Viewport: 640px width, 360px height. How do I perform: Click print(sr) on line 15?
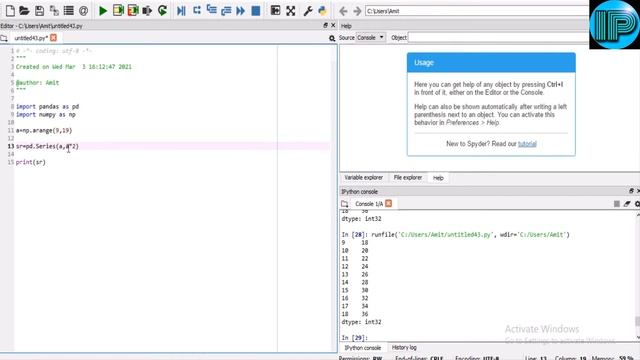pyautogui.click(x=31, y=162)
